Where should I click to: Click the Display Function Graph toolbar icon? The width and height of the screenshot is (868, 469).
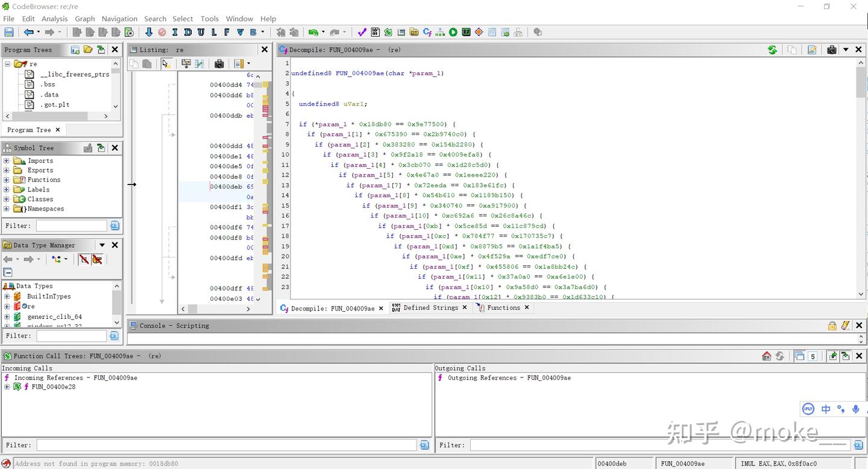[x=440, y=32]
